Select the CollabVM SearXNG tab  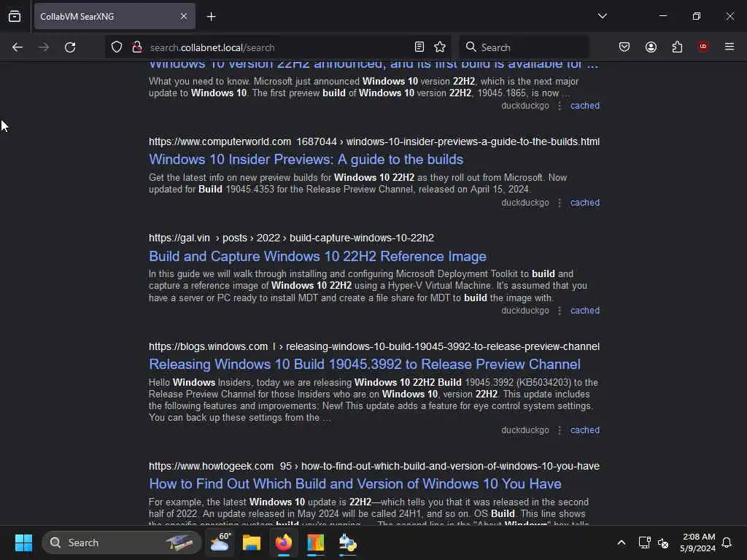[115, 16]
